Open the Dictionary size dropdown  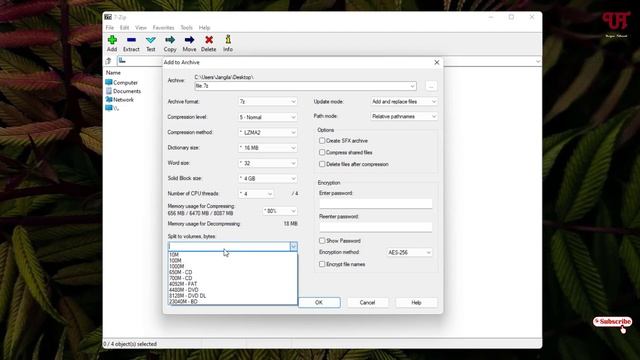click(268, 148)
